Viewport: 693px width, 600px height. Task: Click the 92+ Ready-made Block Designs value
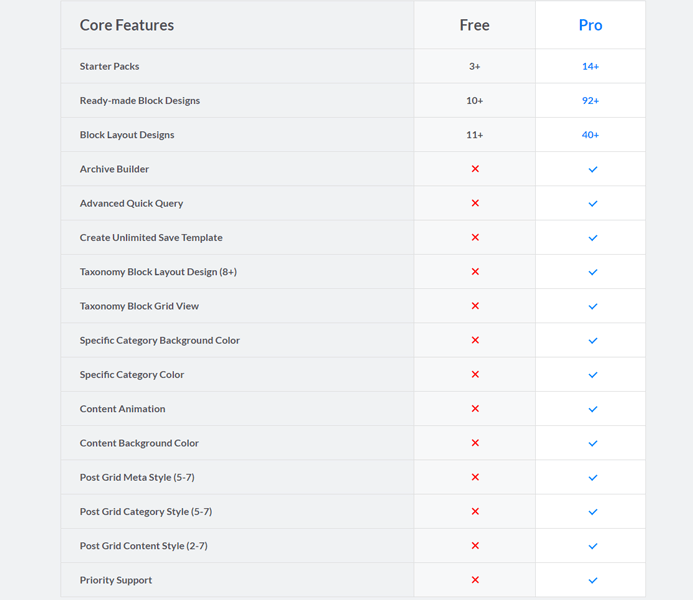click(x=590, y=100)
